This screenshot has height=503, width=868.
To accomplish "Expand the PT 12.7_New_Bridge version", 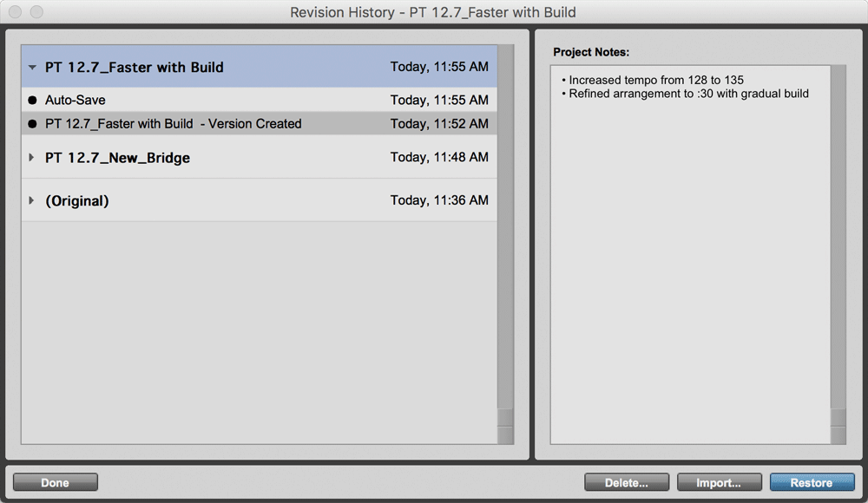I will click(x=31, y=158).
